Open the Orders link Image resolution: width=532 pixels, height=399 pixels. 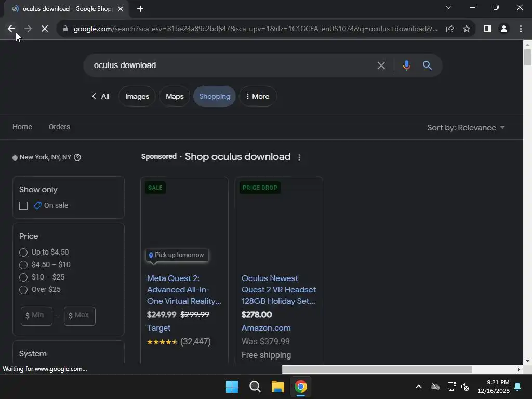[59, 127]
